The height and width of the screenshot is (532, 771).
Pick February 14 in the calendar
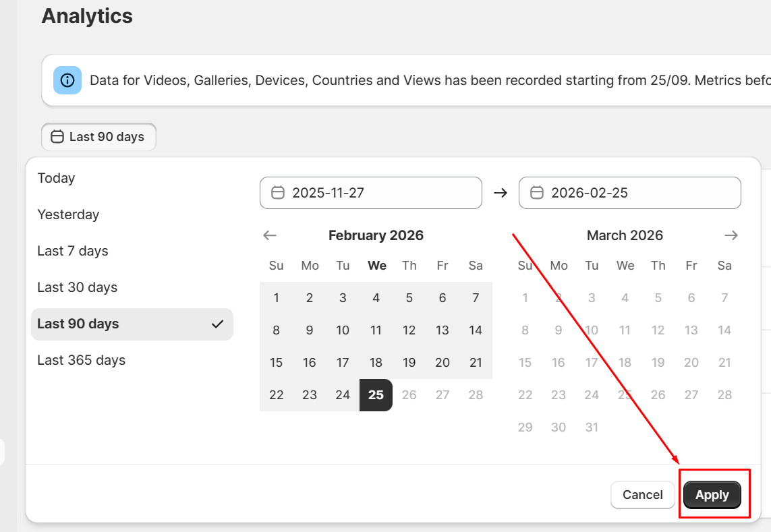(x=476, y=330)
